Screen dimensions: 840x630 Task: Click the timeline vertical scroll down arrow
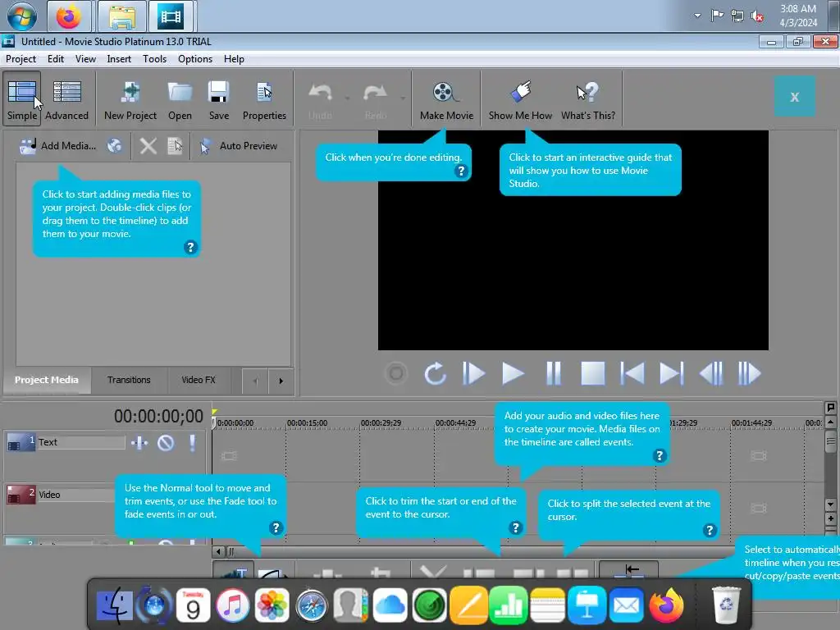pos(830,504)
